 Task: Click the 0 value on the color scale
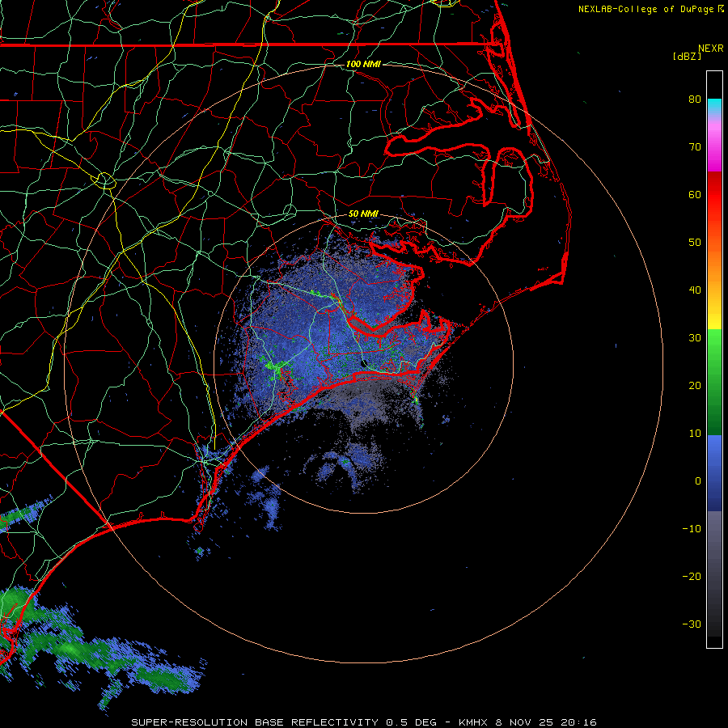tap(698, 481)
